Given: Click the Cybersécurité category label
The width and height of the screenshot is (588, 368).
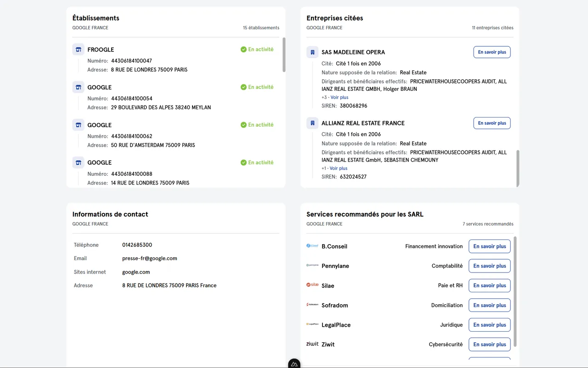Looking at the screenshot, I should pyautogui.click(x=446, y=344).
